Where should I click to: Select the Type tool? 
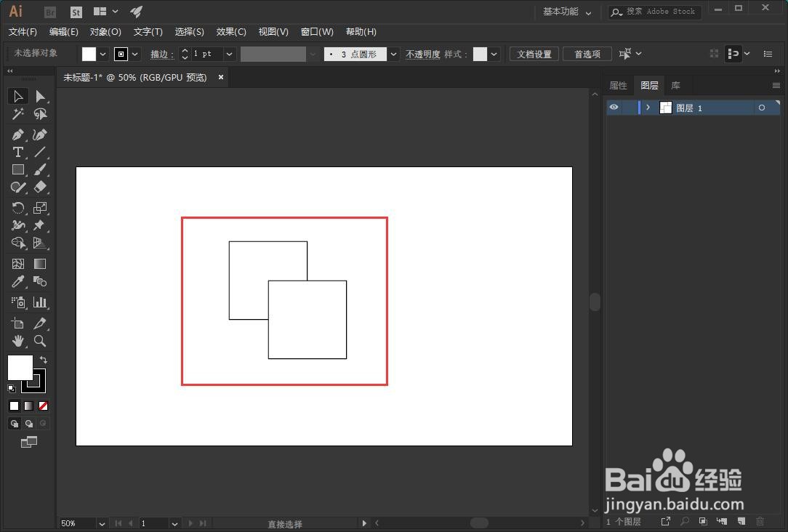pos(17,152)
